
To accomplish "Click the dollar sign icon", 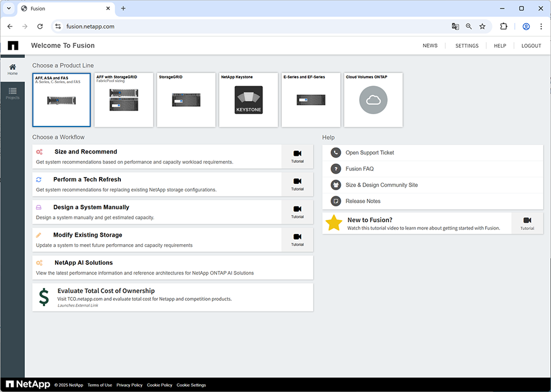I will pos(44,297).
